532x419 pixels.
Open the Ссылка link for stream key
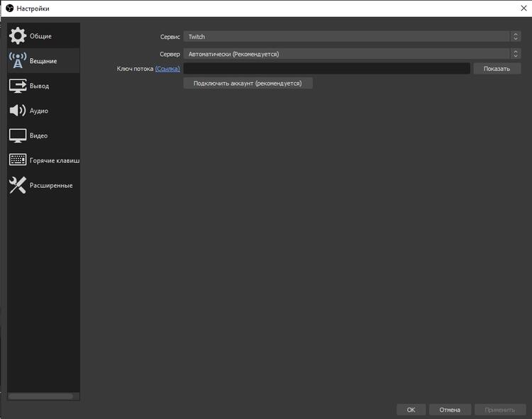[x=167, y=69]
